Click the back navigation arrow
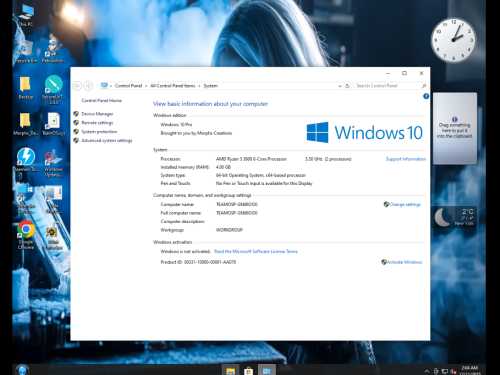The height and width of the screenshot is (375, 500). tap(77, 86)
